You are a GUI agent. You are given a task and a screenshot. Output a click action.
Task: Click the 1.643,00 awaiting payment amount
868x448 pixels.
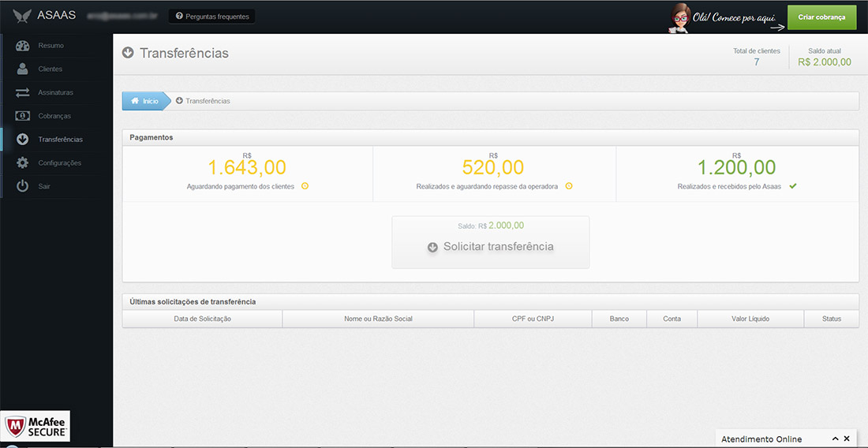[x=247, y=167]
